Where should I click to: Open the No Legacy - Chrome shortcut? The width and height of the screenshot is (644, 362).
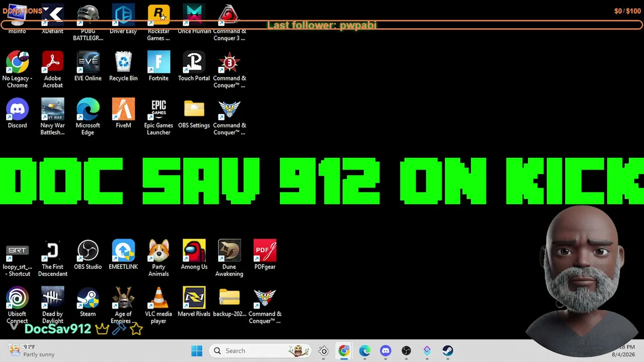[x=17, y=70]
